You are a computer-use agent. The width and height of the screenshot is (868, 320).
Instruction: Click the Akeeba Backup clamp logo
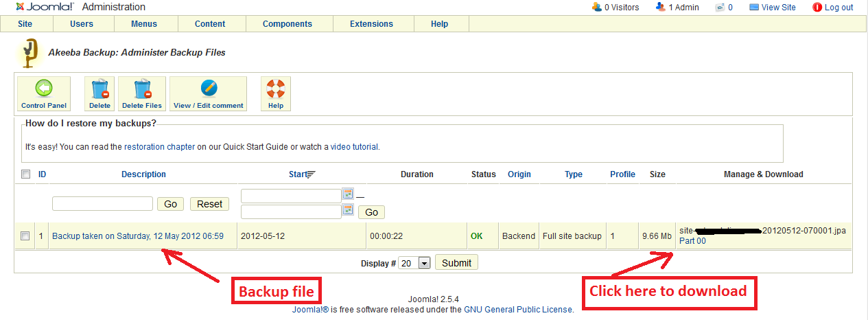(30, 54)
